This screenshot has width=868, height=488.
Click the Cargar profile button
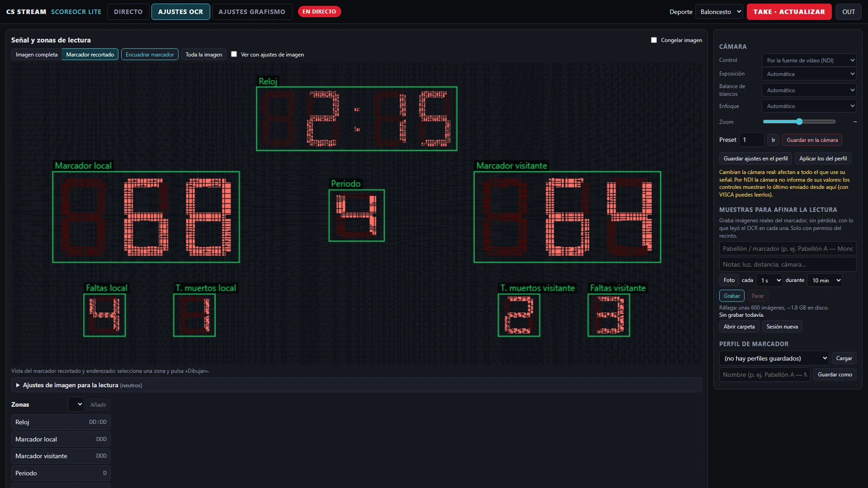[844, 358]
